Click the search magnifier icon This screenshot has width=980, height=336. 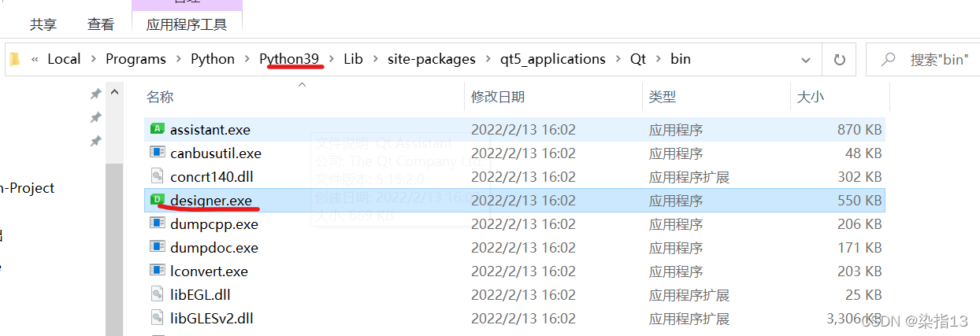tap(889, 59)
